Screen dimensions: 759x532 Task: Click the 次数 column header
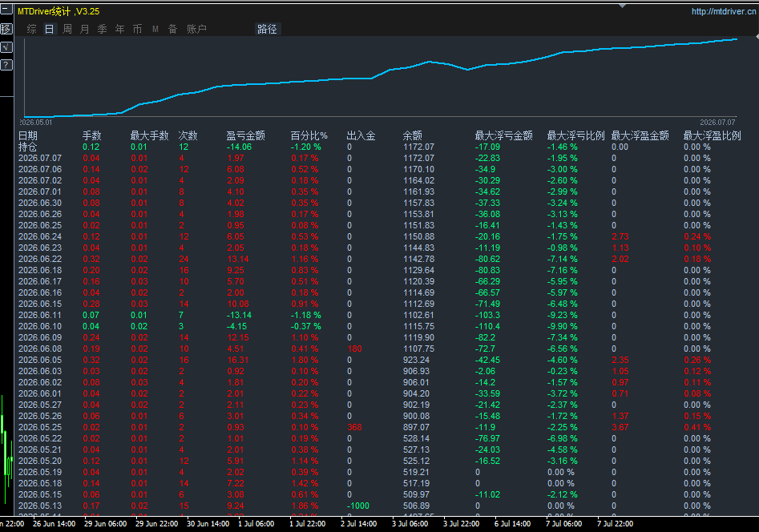click(x=188, y=135)
